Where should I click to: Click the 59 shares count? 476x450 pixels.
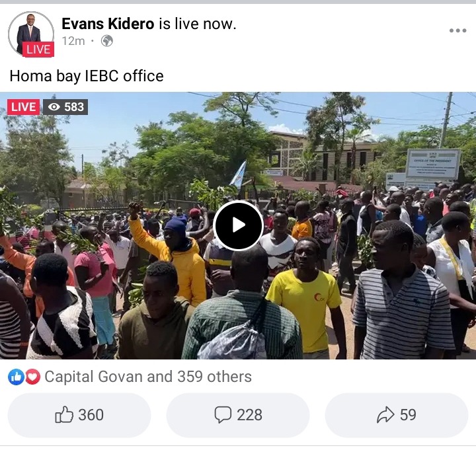tap(408, 415)
